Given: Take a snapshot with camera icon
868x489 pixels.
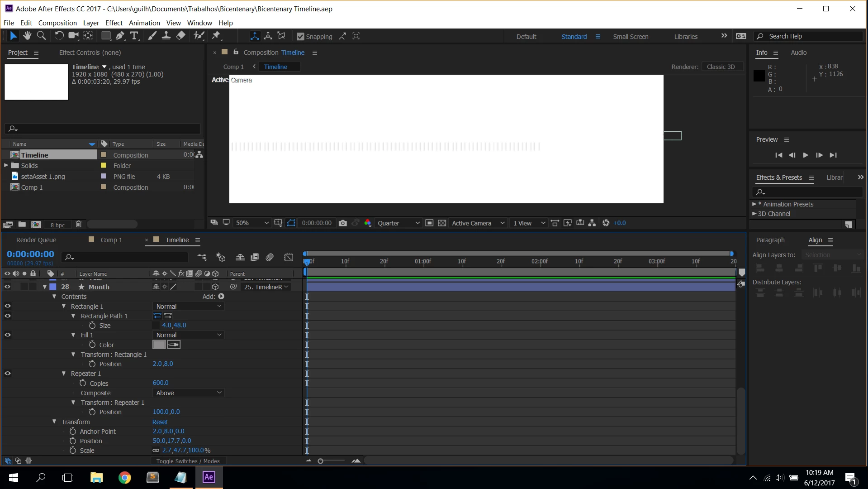Looking at the screenshot, I should point(343,223).
